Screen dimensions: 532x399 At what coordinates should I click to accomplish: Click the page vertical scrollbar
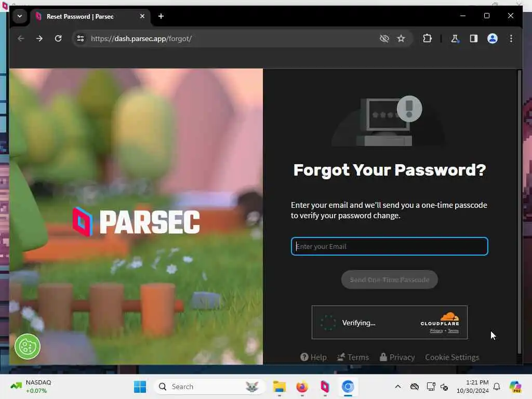519,212
